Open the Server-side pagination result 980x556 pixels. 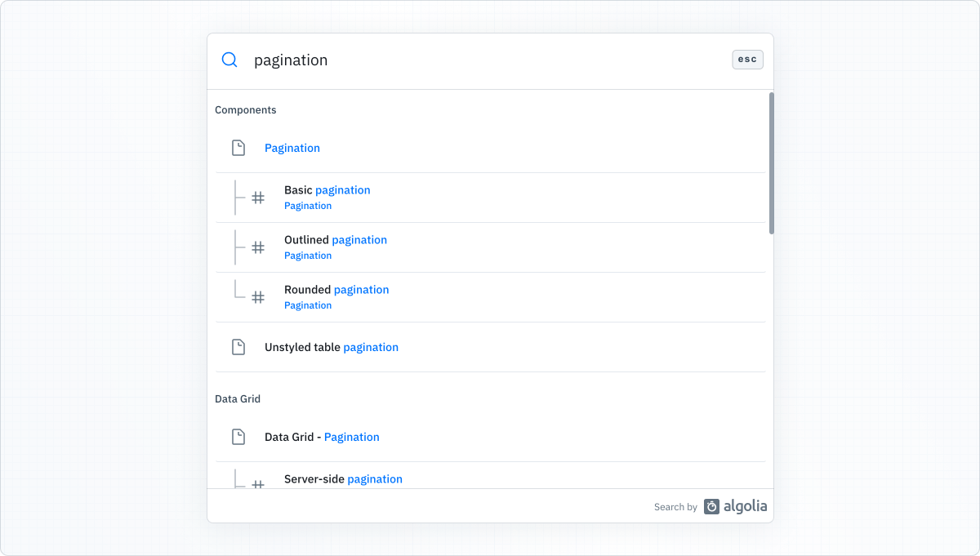(343, 478)
